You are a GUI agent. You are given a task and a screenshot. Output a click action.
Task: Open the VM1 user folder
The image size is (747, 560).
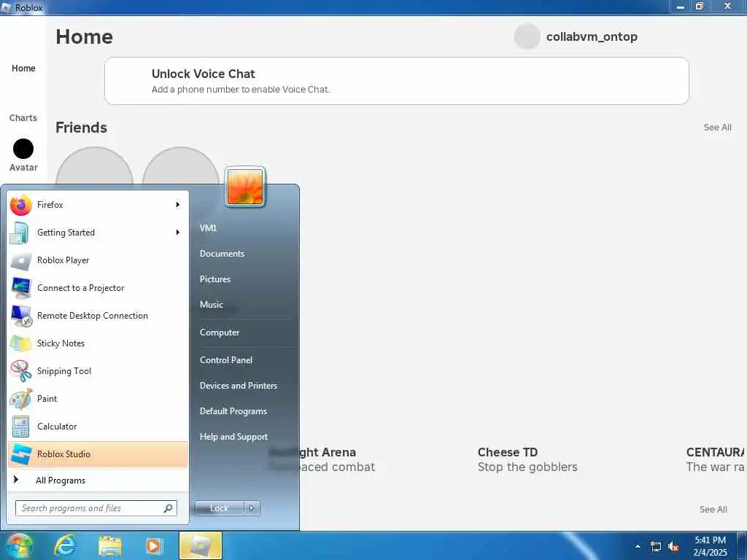tap(208, 228)
